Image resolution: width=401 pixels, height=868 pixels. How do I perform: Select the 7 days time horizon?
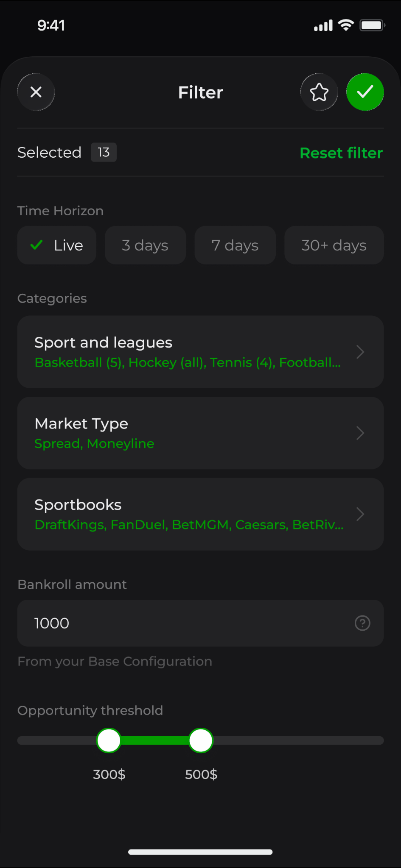point(235,245)
